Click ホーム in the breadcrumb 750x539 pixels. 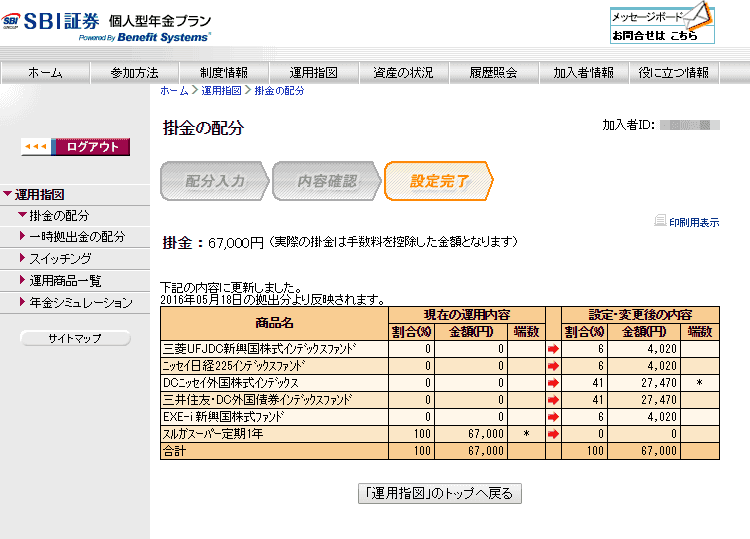click(174, 90)
